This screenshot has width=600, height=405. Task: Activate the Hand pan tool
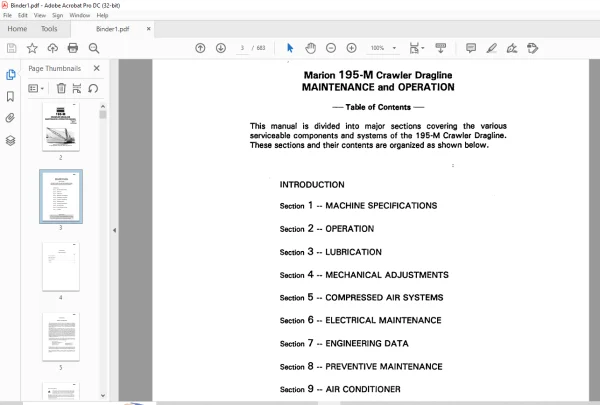[x=310, y=48]
